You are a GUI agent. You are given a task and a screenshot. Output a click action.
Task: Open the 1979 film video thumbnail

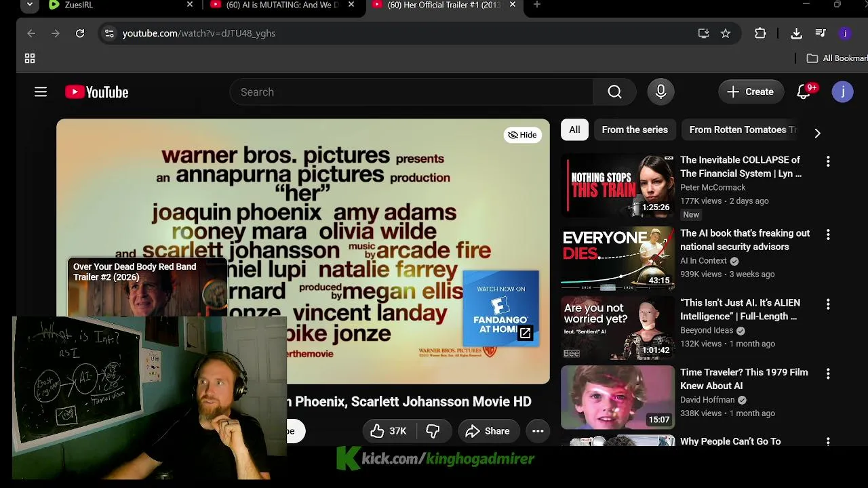tap(618, 398)
